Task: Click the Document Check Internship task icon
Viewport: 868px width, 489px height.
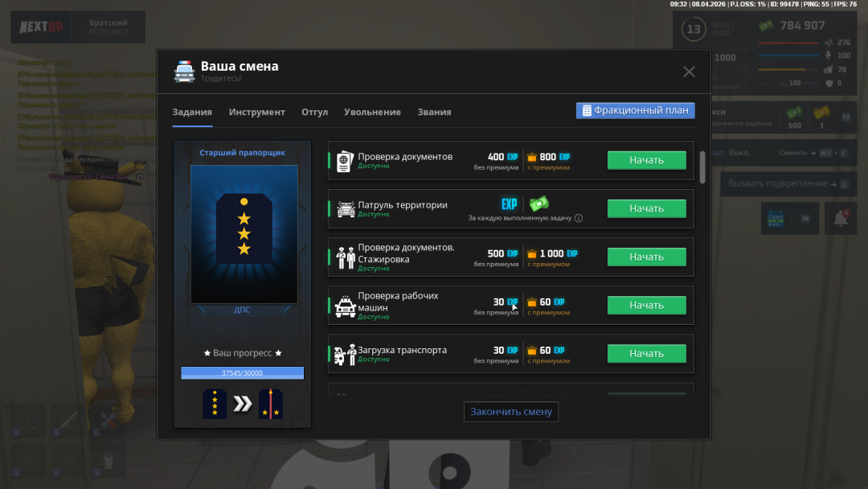Action: [x=346, y=257]
